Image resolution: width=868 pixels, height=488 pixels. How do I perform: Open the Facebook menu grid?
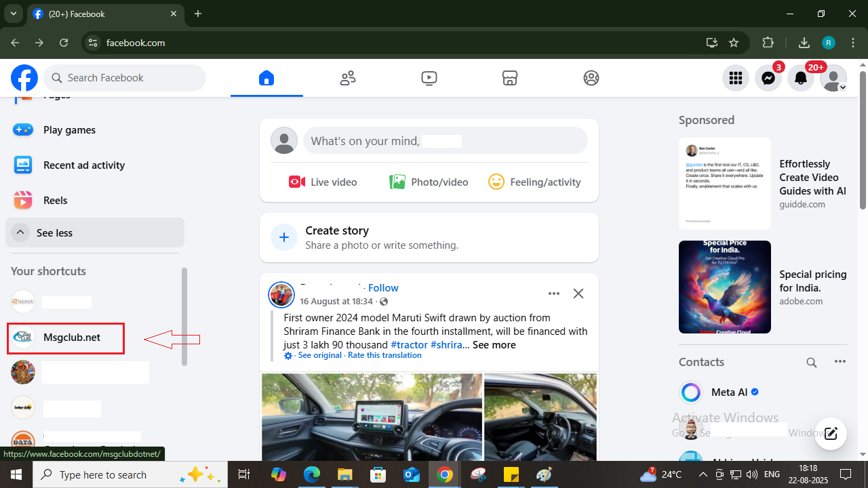tap(736, 79)
